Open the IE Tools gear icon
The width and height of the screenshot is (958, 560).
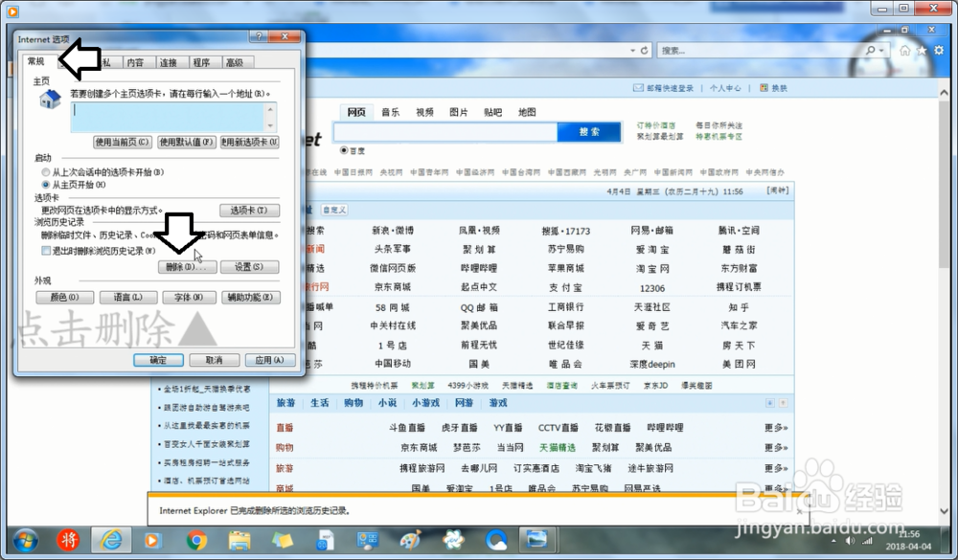(x=939, y=51)
